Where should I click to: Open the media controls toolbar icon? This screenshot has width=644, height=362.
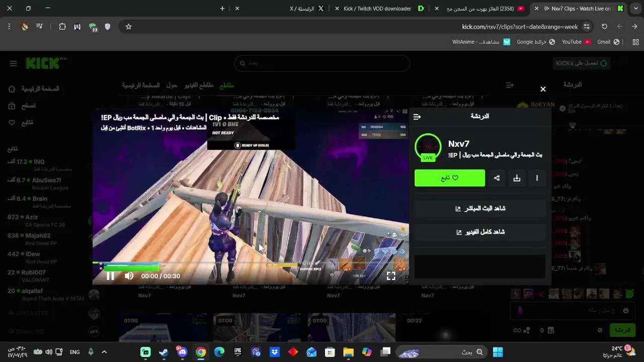pyautogui.click(x=40, y=27)
